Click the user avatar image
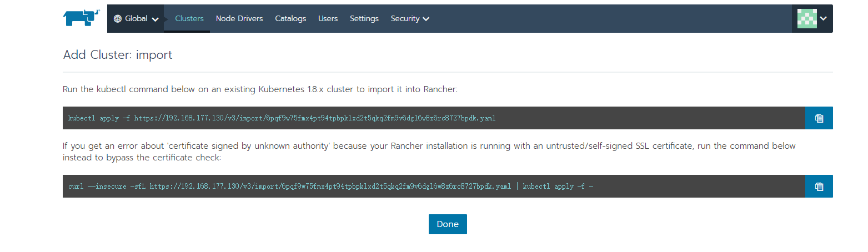The height and width of the screenshot is (252, 868). point(807,18)
